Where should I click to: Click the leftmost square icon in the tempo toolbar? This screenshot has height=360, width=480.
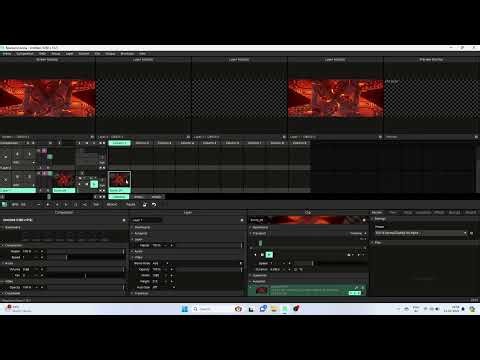(4, 204)
